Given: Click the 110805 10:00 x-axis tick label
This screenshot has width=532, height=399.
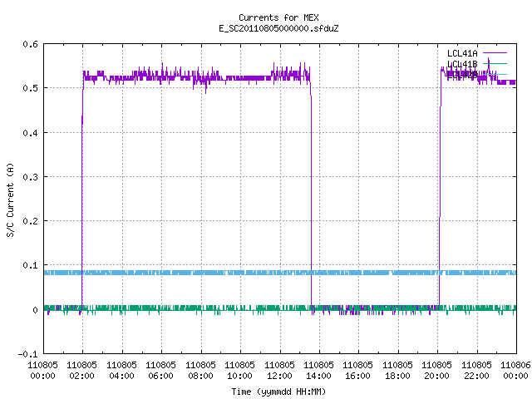Looking at the screenshot, I should click(239, 370).
